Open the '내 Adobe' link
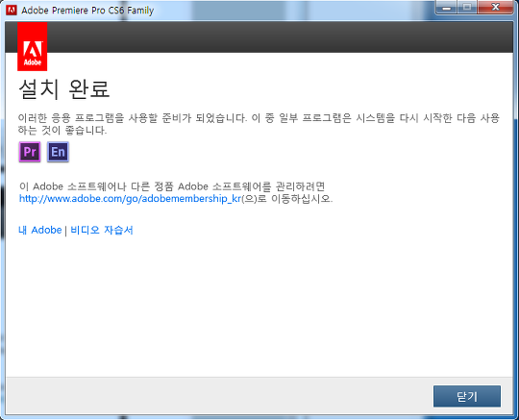 (x=40, y=230)
